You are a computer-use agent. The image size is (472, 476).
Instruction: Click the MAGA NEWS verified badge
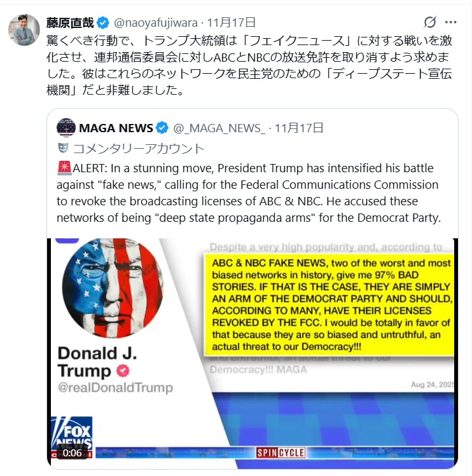162,128
